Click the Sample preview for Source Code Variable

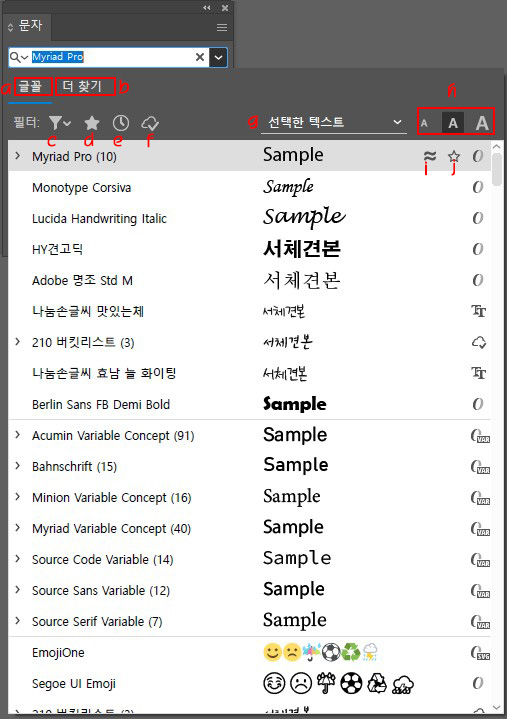click(297, 559)
